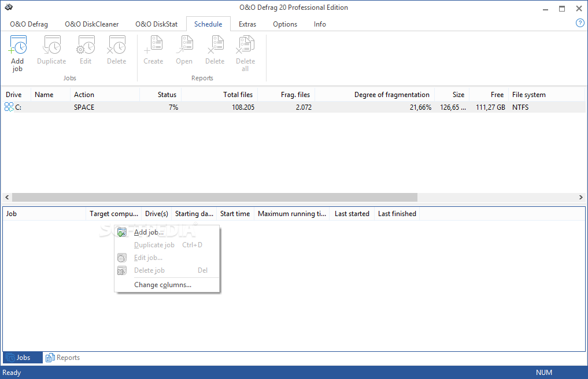Screen dimensions: 588x379
Task: Open the Options tab
Action: point(285,24)
